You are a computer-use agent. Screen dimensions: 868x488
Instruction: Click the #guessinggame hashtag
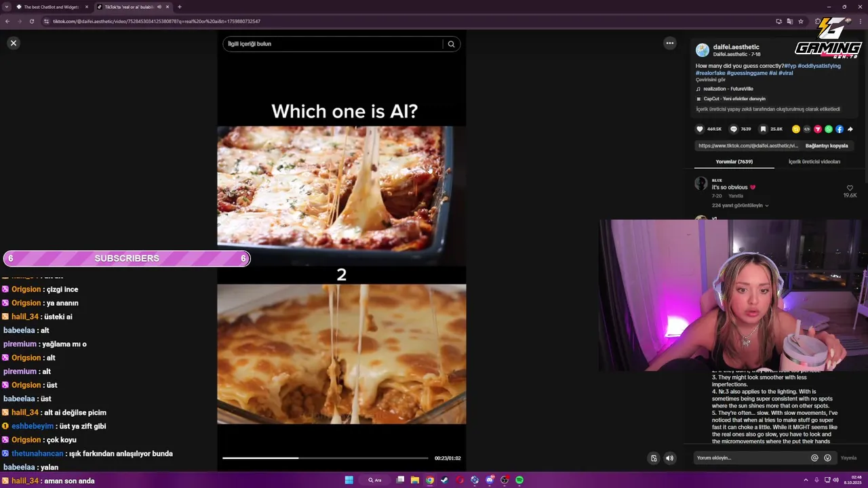point(747,73)
